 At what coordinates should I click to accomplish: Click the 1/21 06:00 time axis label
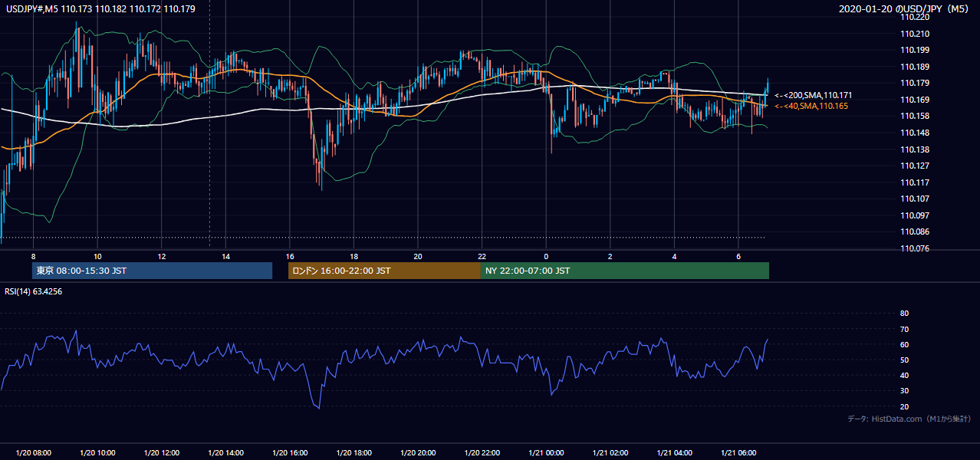tap(738, 453)
